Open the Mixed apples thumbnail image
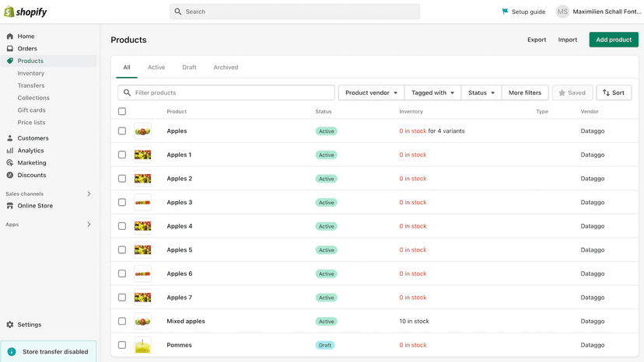This screenshot has height=362, width=644. (x=142, y=322)
